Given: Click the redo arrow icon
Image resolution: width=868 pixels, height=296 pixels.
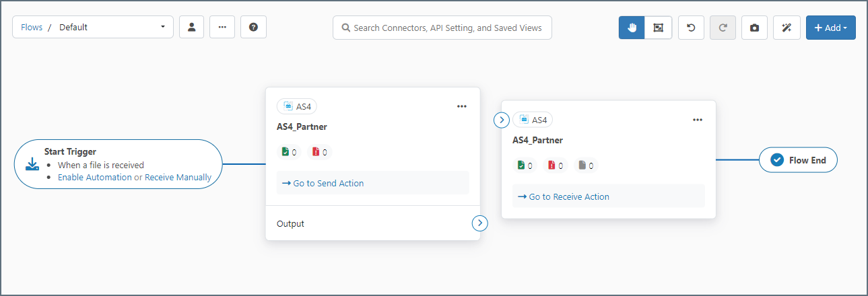Looking at the screenshot, I should pyautogui.click(x=723, y=28).
